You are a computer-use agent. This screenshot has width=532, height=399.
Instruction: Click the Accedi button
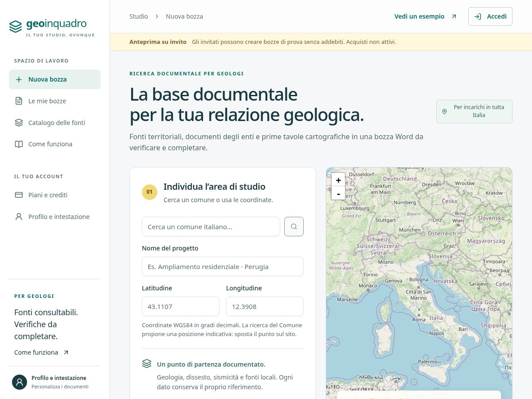click(x=490, y=16)
